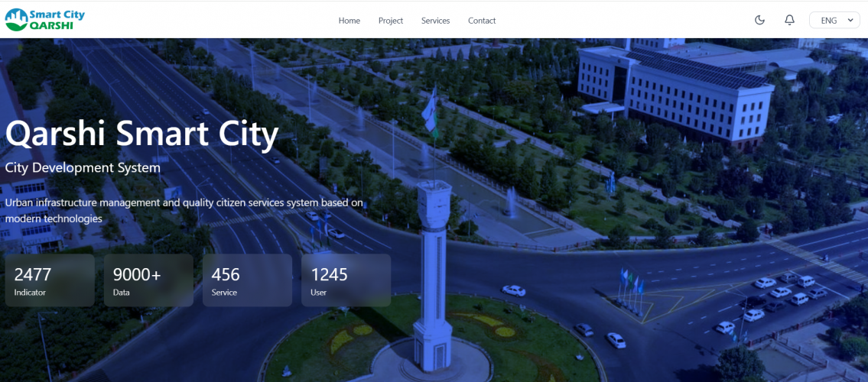This screenshot has height=382, width=868.
Task: Select the 1245 User stat card
Action: pos(346,280)
